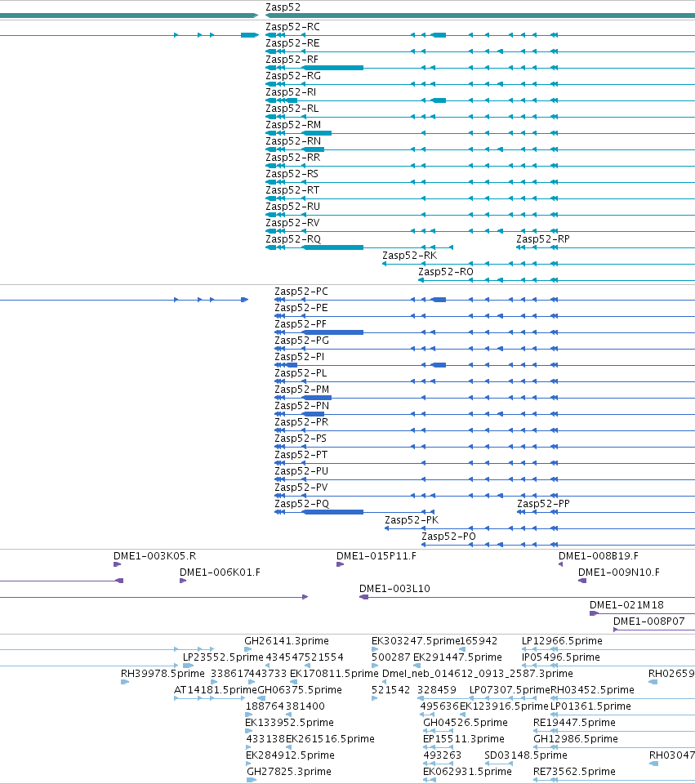Select transcript Zasp52-RE
Screen dimensions: 695x784
click(x=292, y=43)
